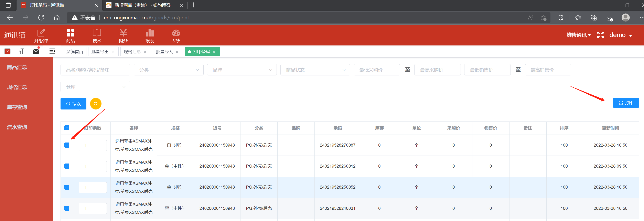
Task: Go back in browser
Action: coord(10,18)
